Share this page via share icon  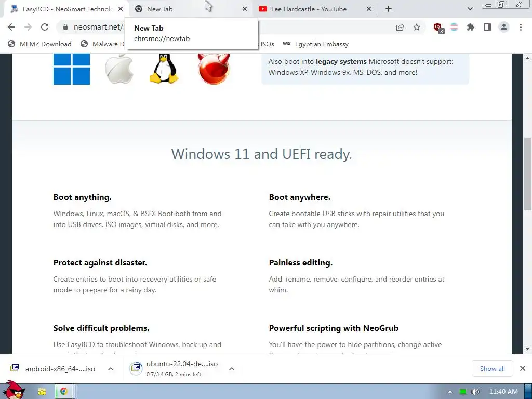click(x=400, y=28)
